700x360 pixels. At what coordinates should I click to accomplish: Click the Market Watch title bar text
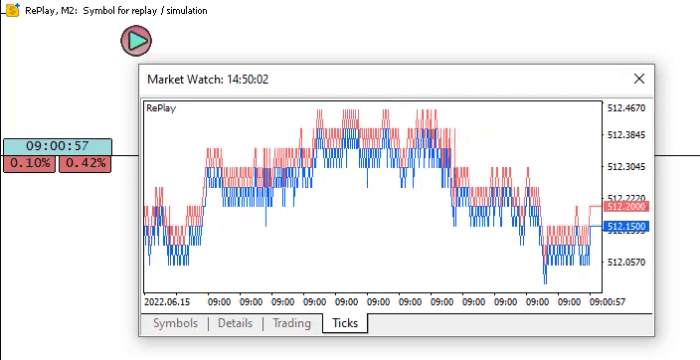[x=208, y=80]
